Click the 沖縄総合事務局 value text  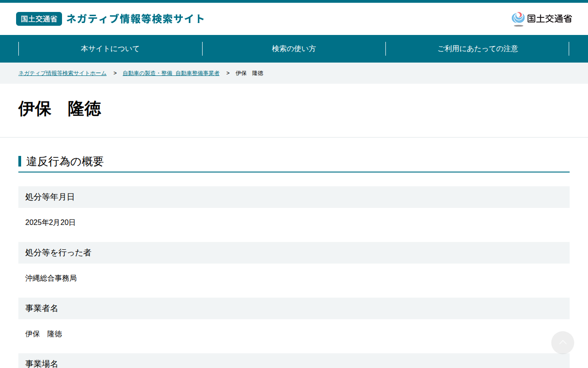click(51, 278)
